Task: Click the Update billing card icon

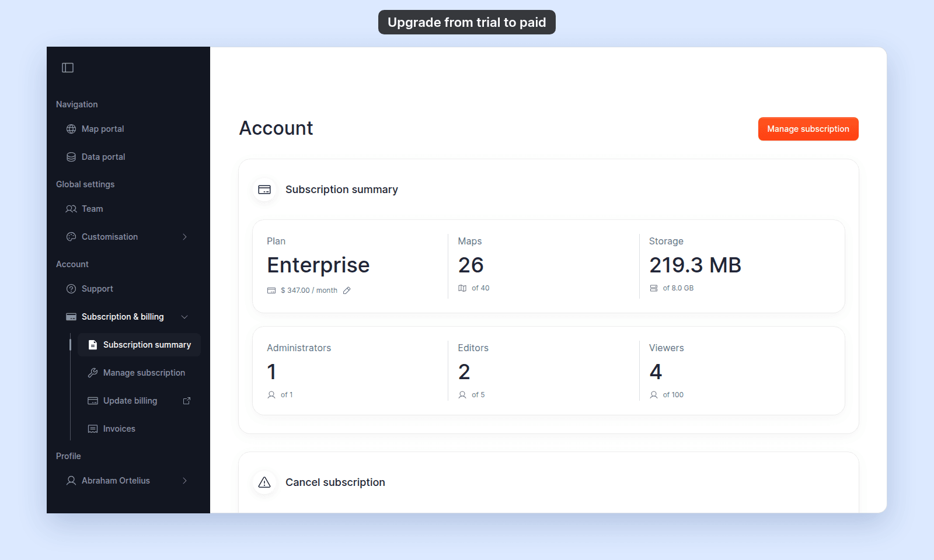Action: coord(93,401)
